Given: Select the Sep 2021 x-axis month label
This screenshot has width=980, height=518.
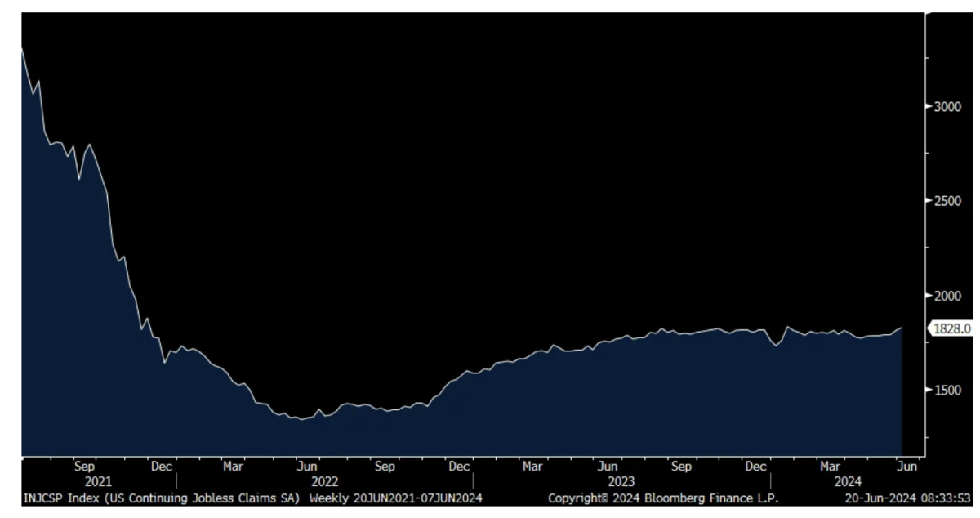Looking at the screenshot, I should pos(84,467).
